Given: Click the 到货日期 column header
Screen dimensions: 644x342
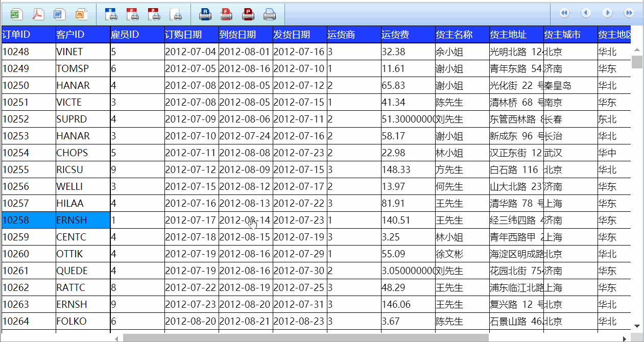Looking at the screenshot, I should 246,35.
